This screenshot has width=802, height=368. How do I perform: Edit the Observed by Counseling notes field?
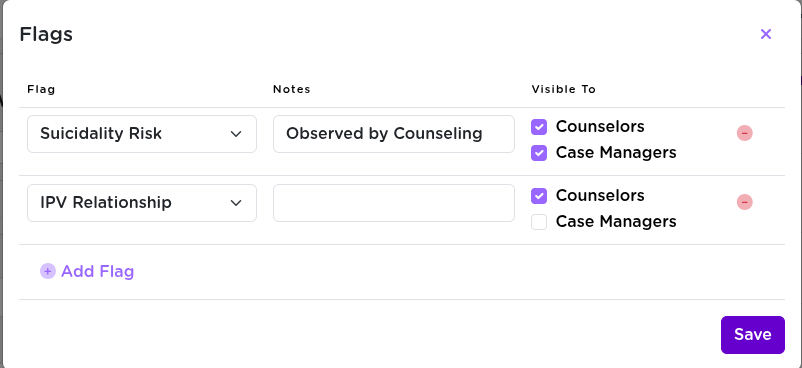pyautogui.click(x=393, y=134)
